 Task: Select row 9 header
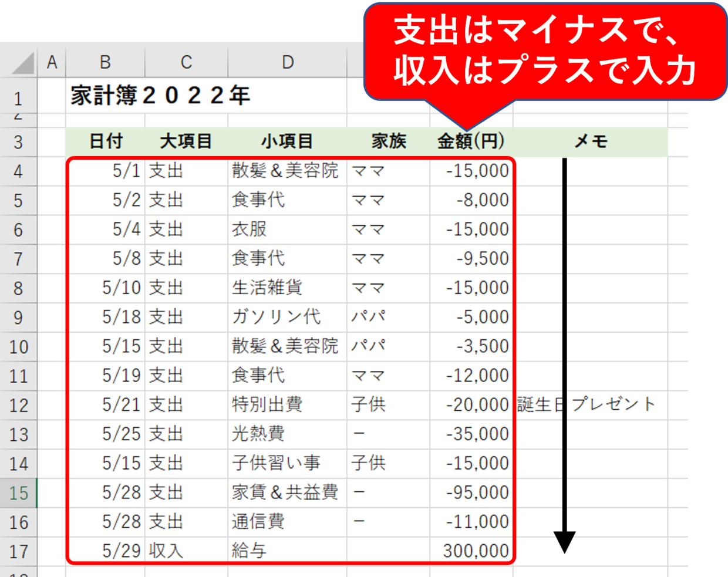pos(18,318)
